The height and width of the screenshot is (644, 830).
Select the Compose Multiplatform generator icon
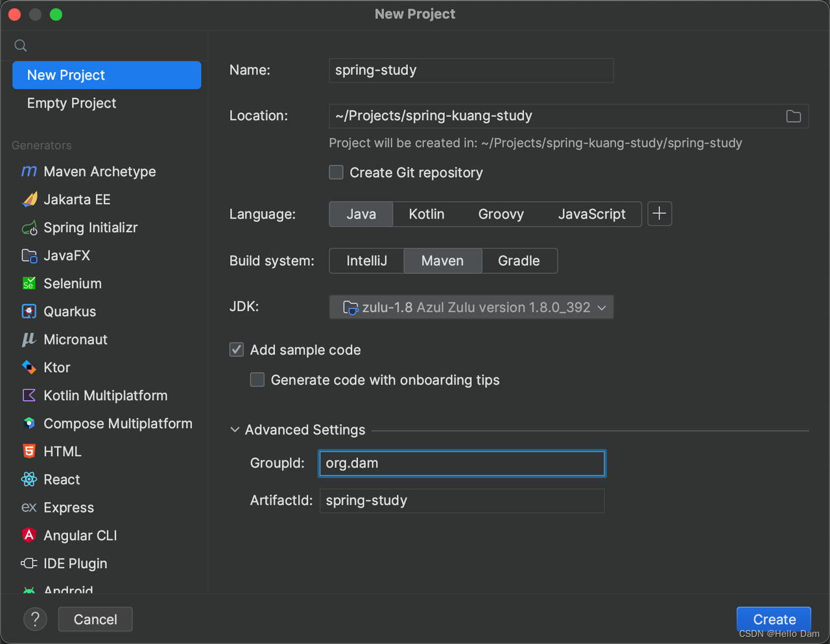29,423
